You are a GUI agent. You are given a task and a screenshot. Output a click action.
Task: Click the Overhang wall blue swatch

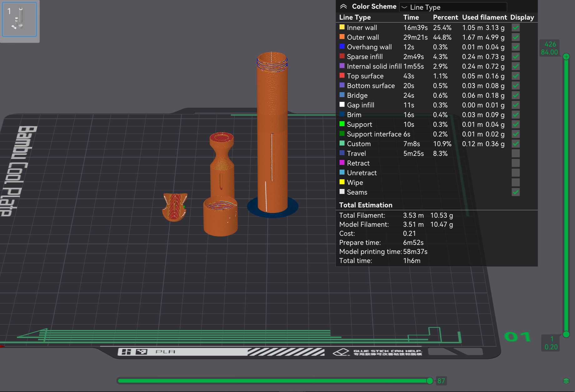click(342, 47)
